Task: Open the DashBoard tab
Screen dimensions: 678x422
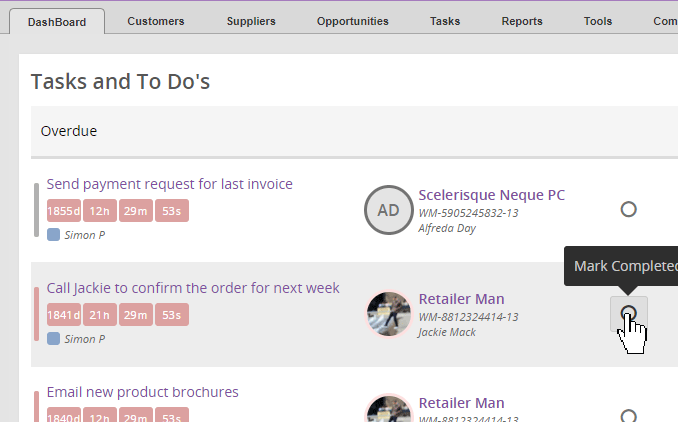Action: coord(57,21)
